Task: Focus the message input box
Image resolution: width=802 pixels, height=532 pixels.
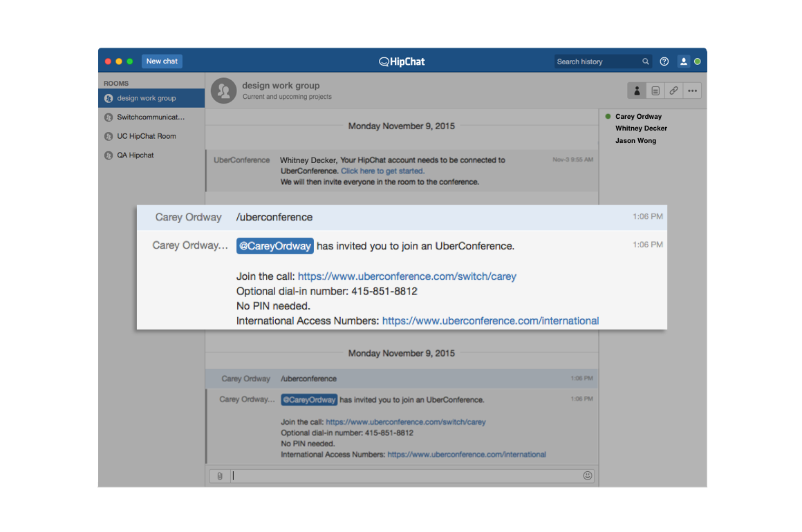Action: tap(407, 476)
